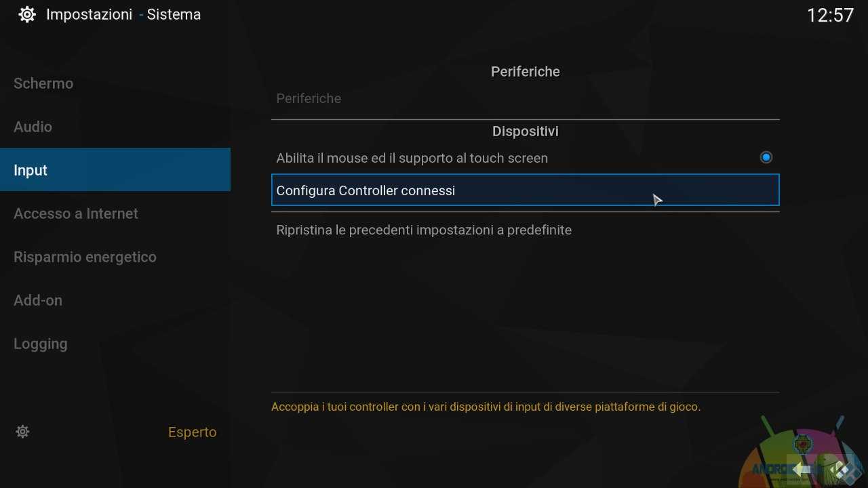Toggle the mouse and touch screen radio button
The width and height of the screenshot is (868, 488).
(x=766, y=157)
